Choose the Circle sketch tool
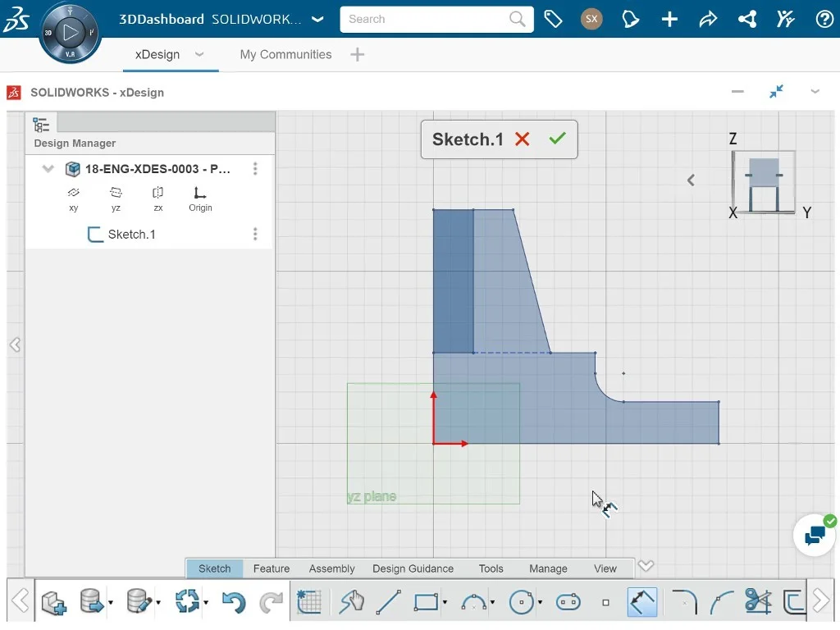This screenshot has height=630, width=840. [521, 602]
